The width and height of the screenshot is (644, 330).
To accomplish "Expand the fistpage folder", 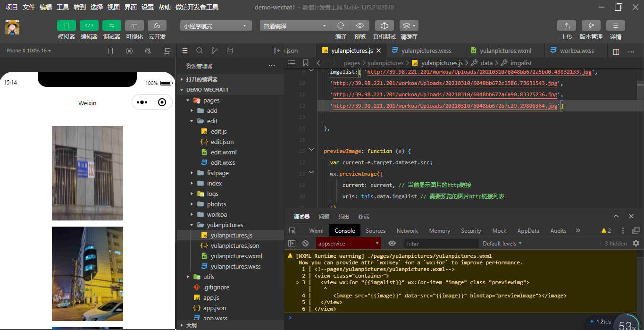I will point(217,173).
